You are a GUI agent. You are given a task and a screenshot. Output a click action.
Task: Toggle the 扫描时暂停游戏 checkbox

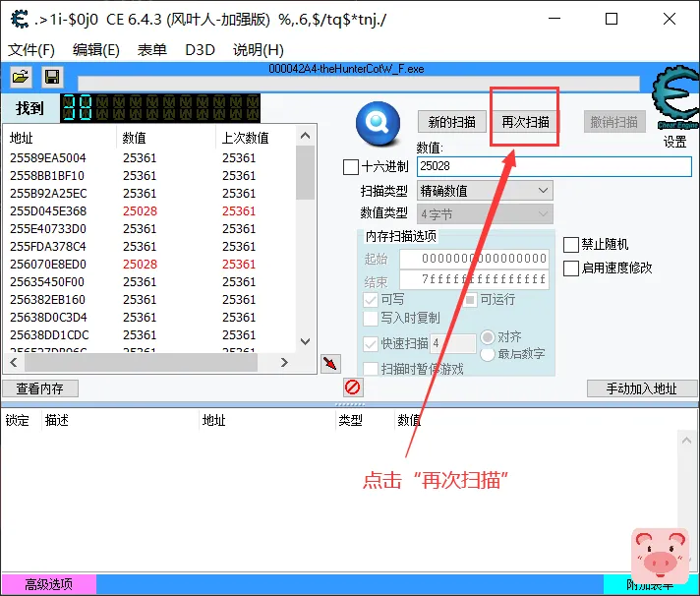tap(371, 369)
